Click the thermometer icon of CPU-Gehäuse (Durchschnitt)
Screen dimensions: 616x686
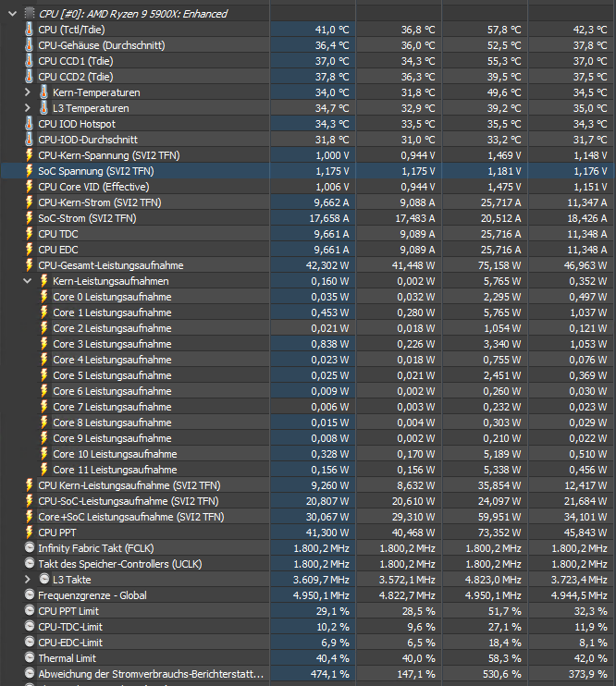[29, 45]
